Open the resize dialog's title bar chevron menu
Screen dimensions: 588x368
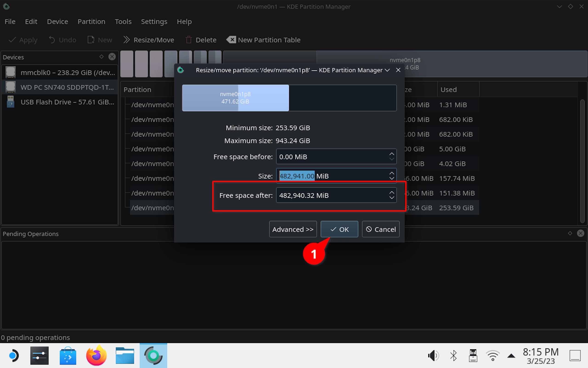tap(387, 70)
